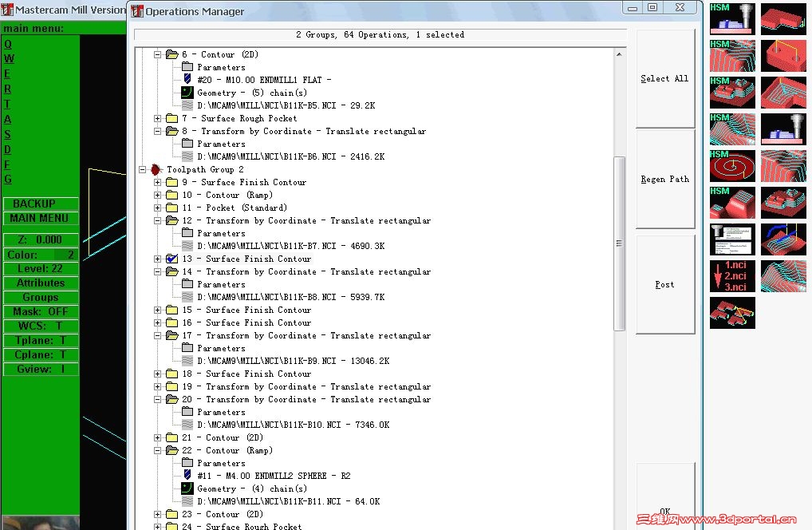Click top-left HSM drill tool icon
Image resolution: width=812 pixels, height=530 pixels.
pos(732,18)
